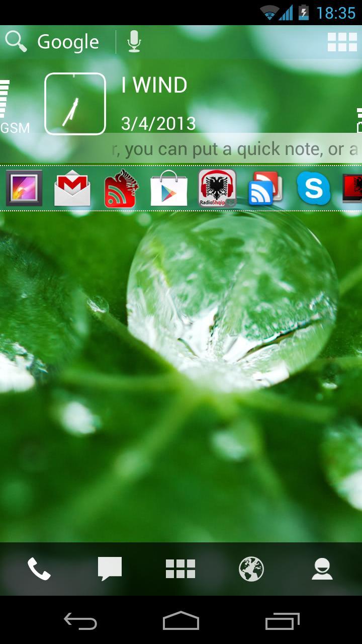
Task: Open the Google Play Store
Action: pyautogui.click(x=169, y=189)
